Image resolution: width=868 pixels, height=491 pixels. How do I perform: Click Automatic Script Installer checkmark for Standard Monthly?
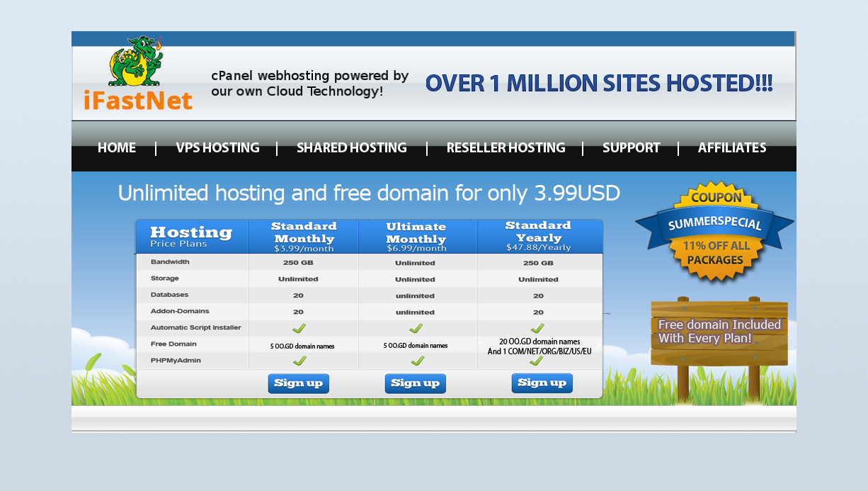click(x=299, y=328)
